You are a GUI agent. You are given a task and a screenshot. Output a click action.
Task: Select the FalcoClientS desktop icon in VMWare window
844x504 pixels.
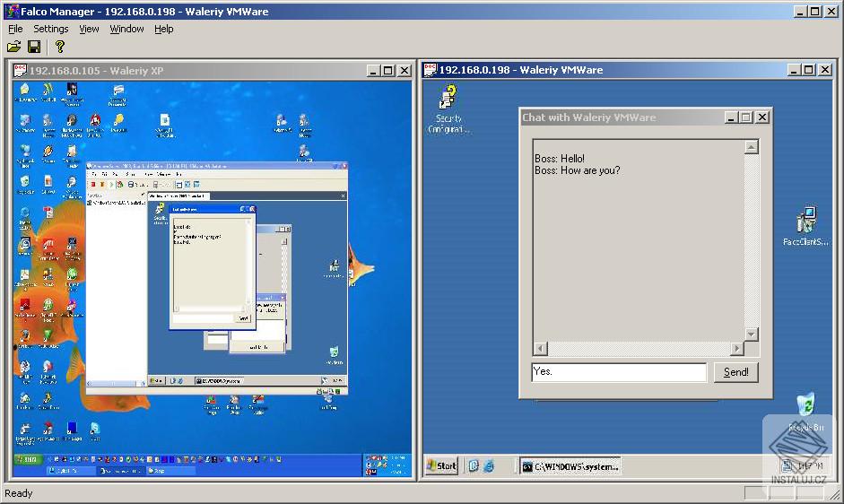pyautogui.click(x=805, y=226)
